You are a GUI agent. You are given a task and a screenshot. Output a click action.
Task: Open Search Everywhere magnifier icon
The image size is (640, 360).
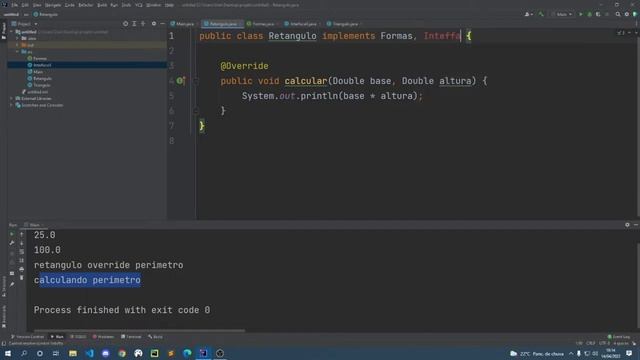point(618,14)
